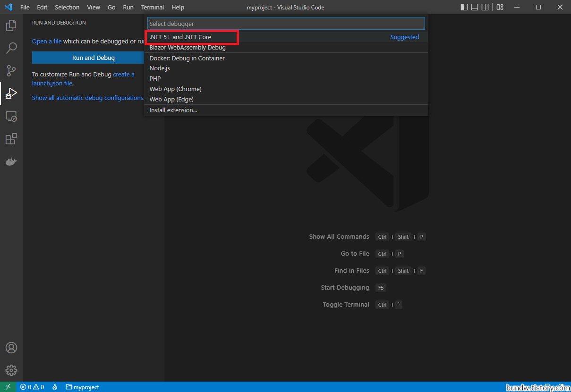The image size is (571, 392).
Task: Select Run and Debug activity bar icon
Action: point(11,93)
